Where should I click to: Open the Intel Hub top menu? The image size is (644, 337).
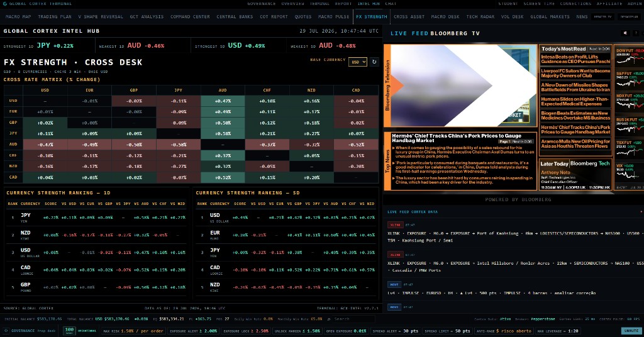(369, 4)
